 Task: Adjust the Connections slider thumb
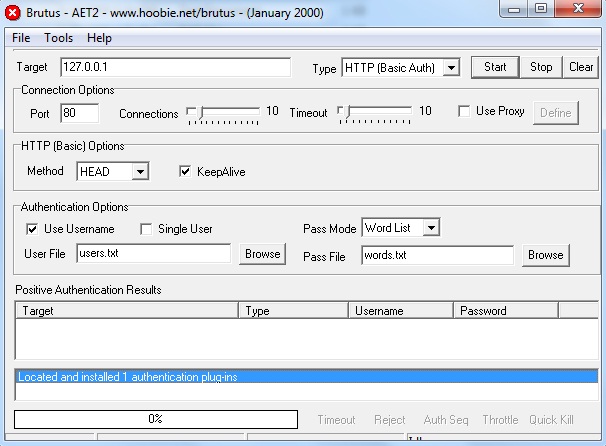pyautogui.click(x=201, y=112)
